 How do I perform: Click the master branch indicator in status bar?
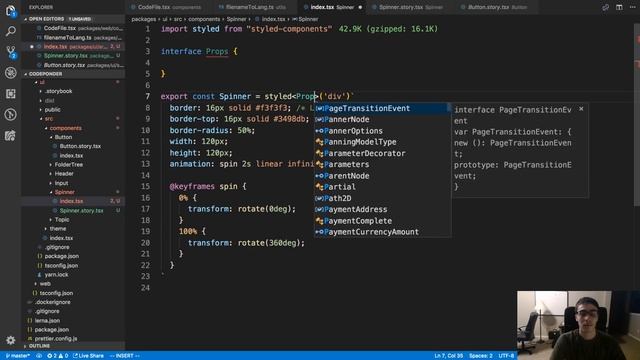tap(17, 356)
